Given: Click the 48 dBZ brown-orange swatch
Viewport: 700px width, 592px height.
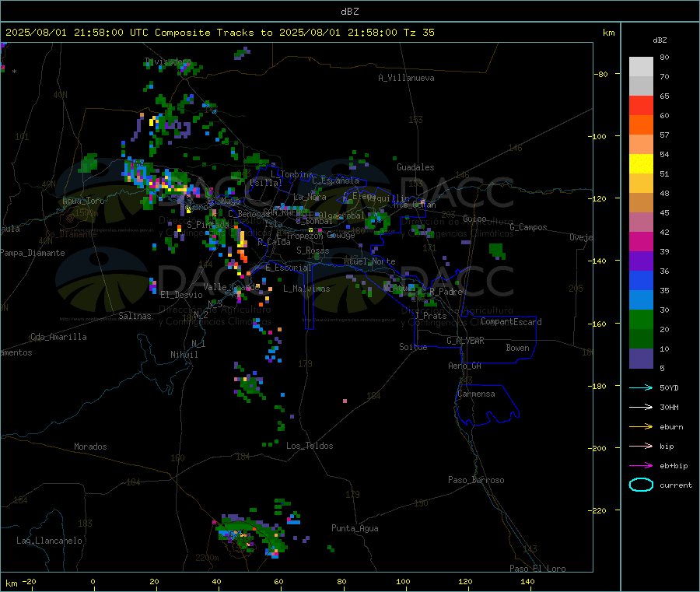Looking at the screenshot, I should click(641, 203).
